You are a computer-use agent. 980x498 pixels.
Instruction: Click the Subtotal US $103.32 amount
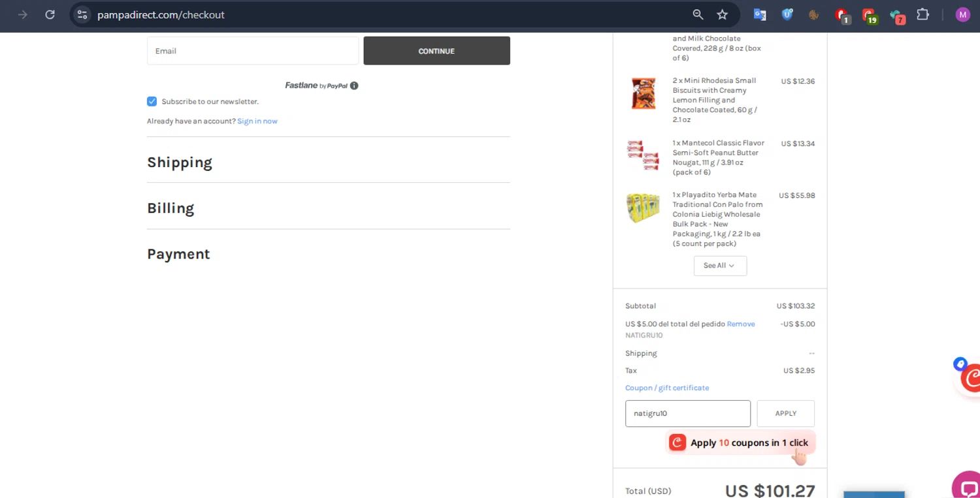coord(796,306)
